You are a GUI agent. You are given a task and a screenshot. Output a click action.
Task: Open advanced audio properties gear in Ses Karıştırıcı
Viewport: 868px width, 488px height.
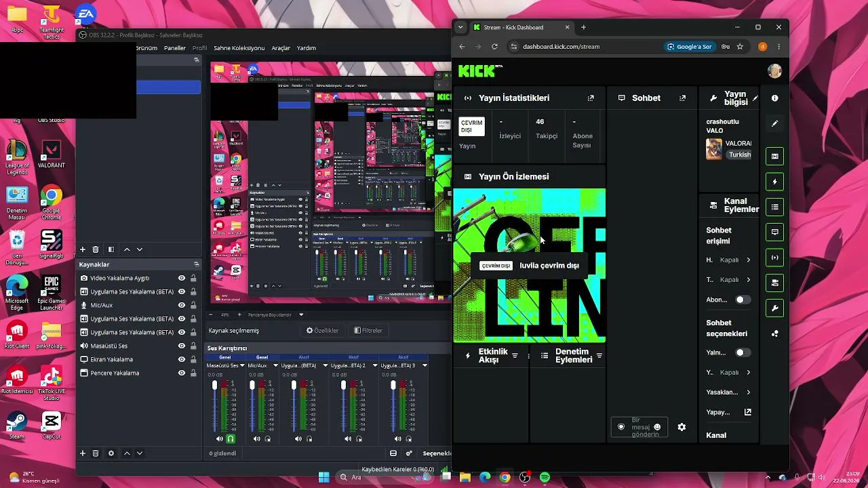point(409,453)
